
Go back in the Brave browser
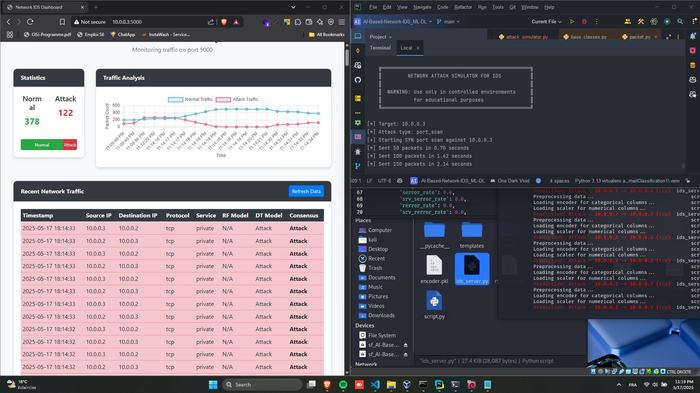8,21
